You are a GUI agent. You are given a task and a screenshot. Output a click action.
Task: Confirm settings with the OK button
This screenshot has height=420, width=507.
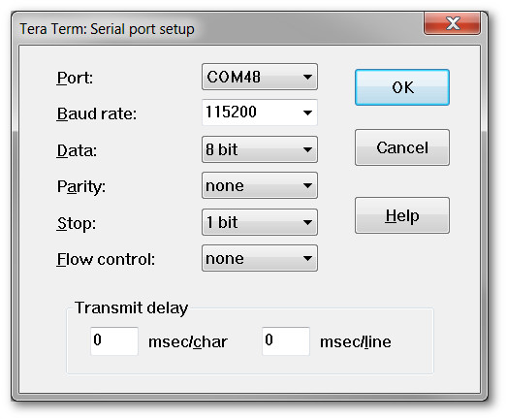point(402,87)
